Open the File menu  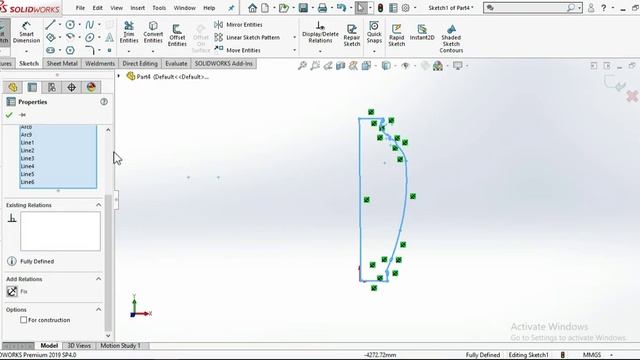pyautogui.click(x=80, y=8)
